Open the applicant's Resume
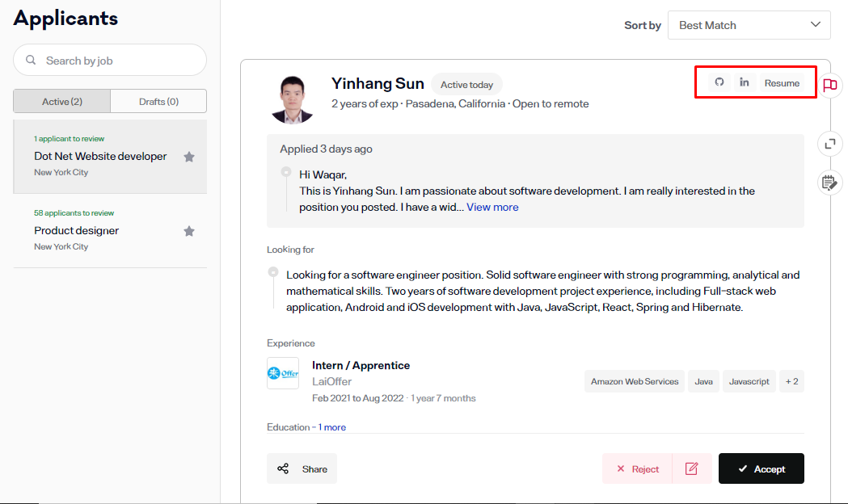 click(782, 83)
